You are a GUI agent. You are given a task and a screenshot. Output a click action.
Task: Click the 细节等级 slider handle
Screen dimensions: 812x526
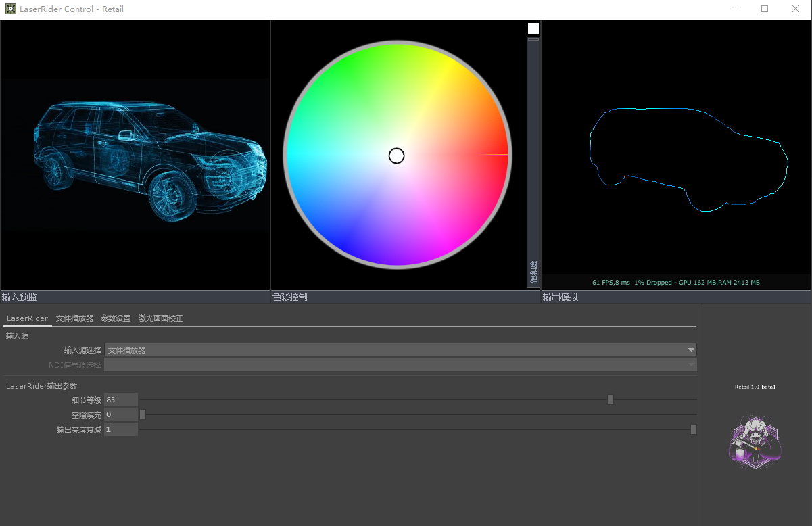611,400
